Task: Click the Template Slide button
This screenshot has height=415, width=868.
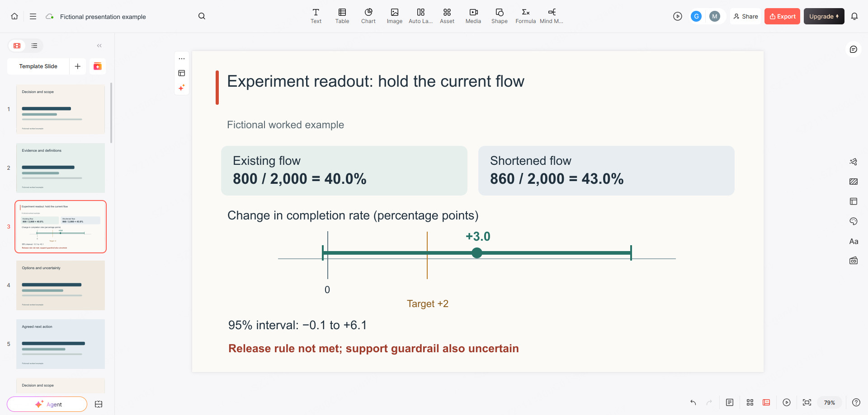Action: [38, 66]
